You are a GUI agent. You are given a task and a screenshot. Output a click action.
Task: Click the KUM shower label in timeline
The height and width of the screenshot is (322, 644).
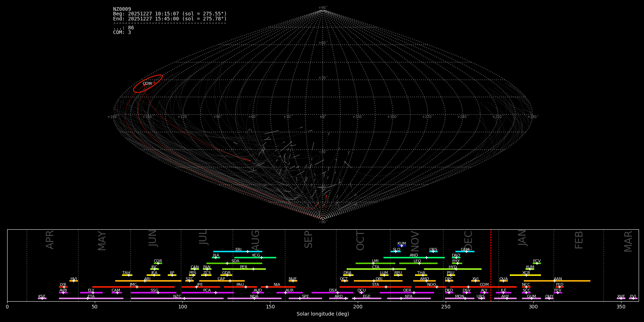click(401, 244)
